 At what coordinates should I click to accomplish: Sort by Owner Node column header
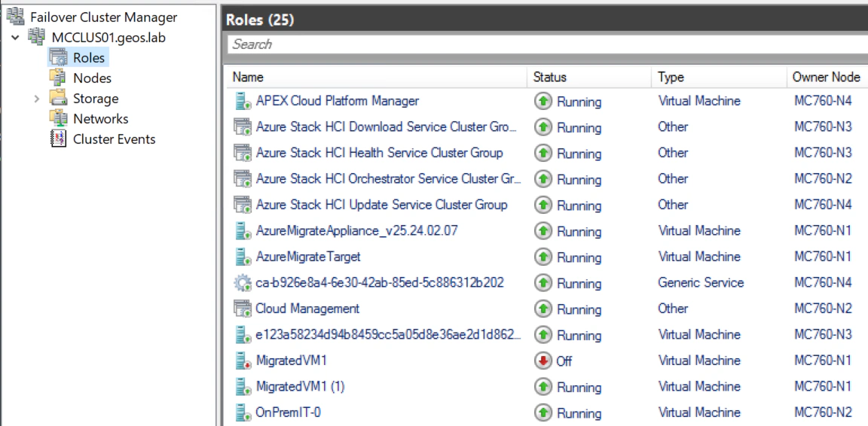point(825,77)
